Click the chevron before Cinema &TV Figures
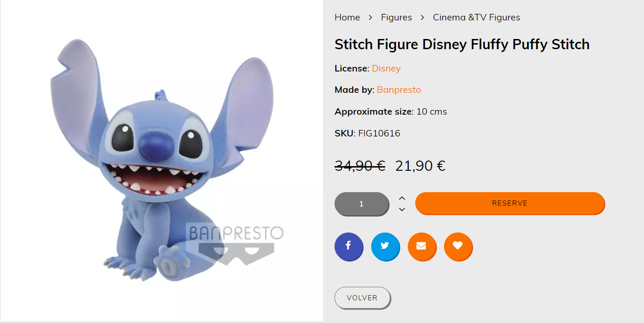Viewport: 644px width, 323px height. point(423,17)
